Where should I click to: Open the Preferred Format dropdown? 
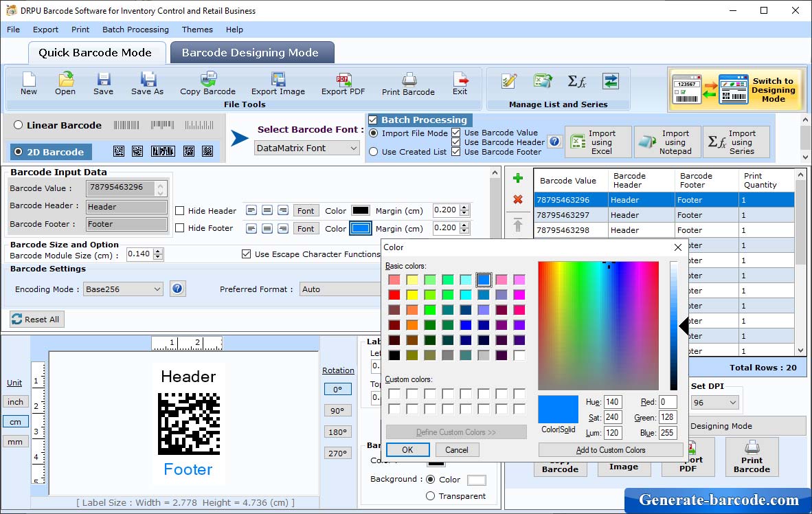pos(340,289)
